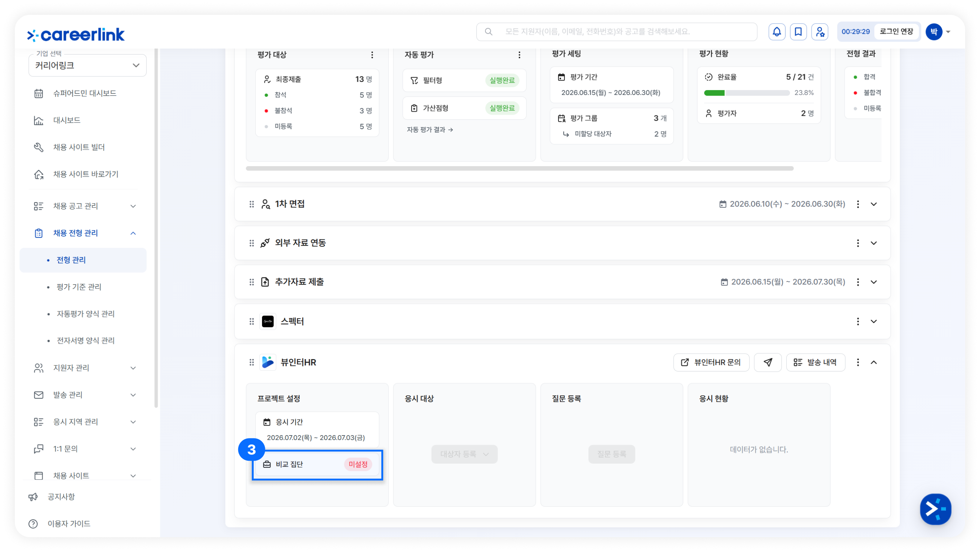Select 전자서명 양식 관리 submenu

coord(86,341)
